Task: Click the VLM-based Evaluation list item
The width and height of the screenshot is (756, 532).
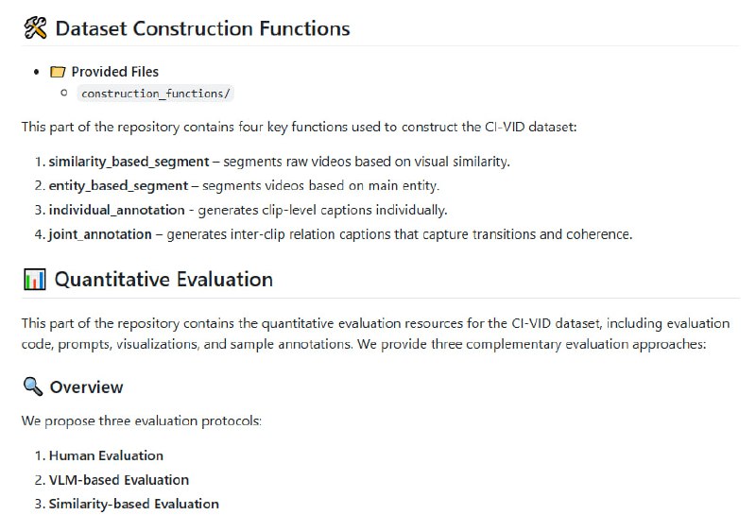Action: [x=119, y=480]
